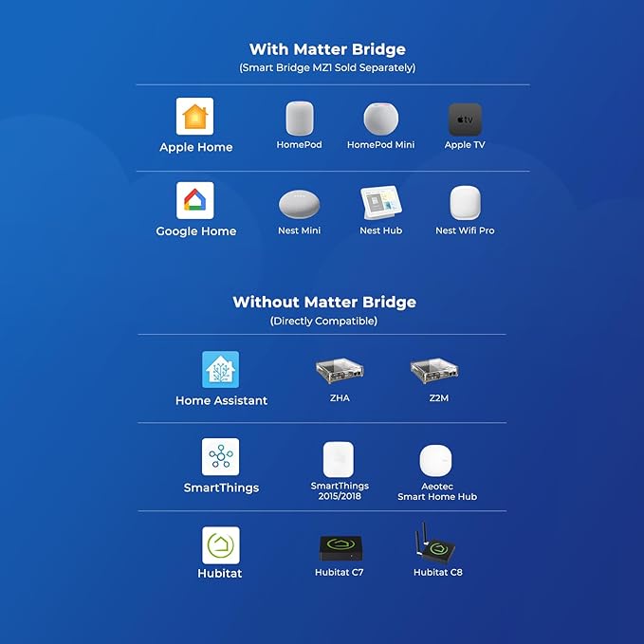Select the Z2M device image
The width and height of the screenshot is (644, 644).
tap(437, 372)
